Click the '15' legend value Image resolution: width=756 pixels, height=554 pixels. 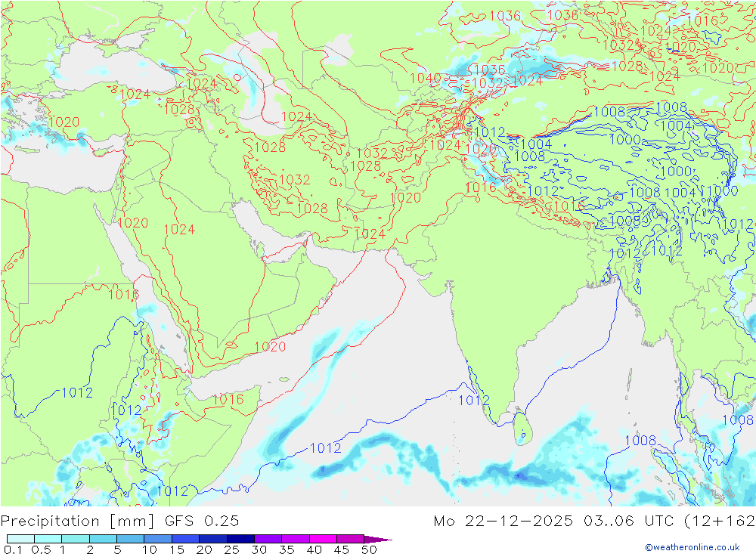point(177,549)
